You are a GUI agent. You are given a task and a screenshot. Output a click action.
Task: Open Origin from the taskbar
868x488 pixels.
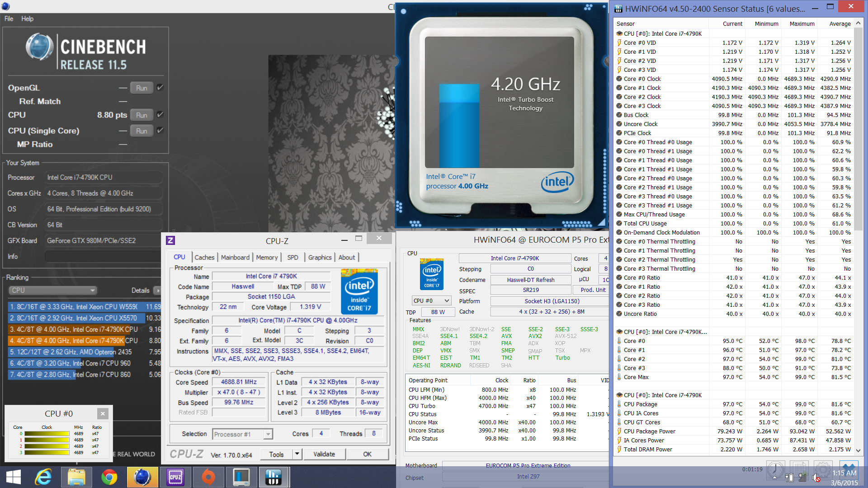point(208,477)
